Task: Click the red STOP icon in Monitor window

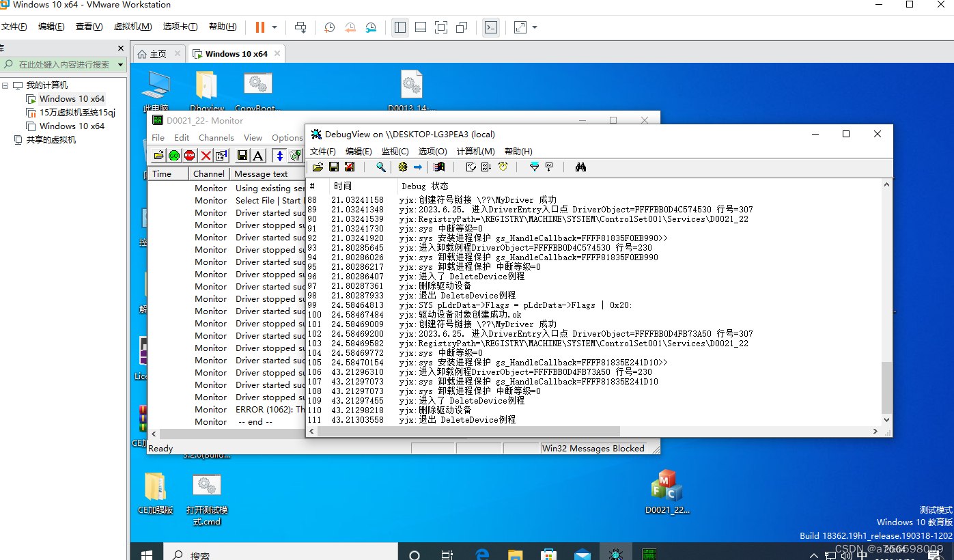Action: tap(190, 156)
